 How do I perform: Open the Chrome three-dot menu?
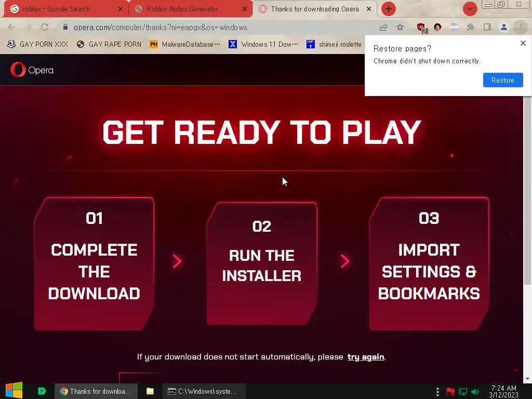point(521,27)
